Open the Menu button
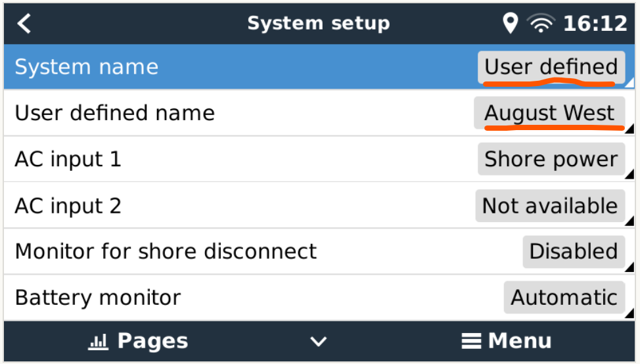This screenshot has height=364, width=640. pos(507,341)
